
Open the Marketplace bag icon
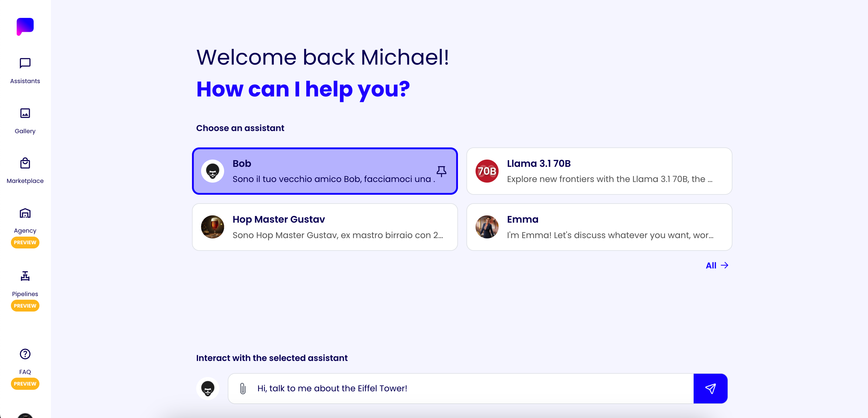pyautogui.click(x=25, y=163)
